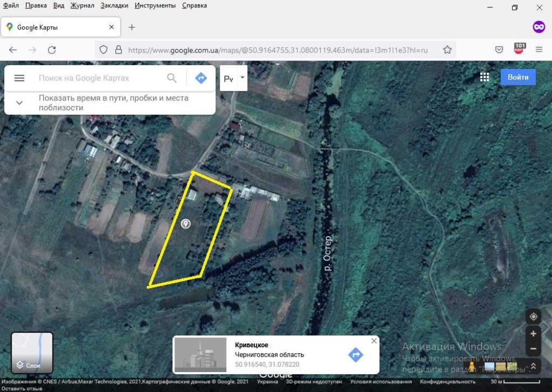
Task: Show my current location
Action: [x=533, y=316]
